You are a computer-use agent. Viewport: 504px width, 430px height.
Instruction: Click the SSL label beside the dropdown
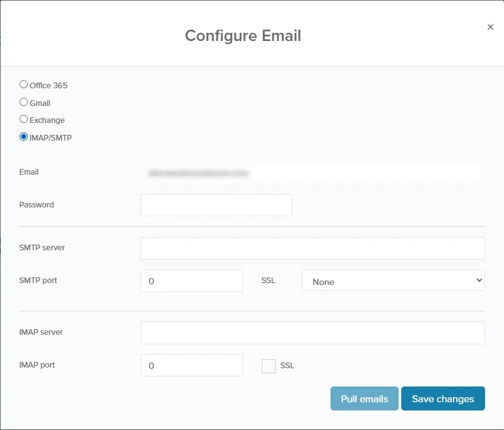[268, 280]
